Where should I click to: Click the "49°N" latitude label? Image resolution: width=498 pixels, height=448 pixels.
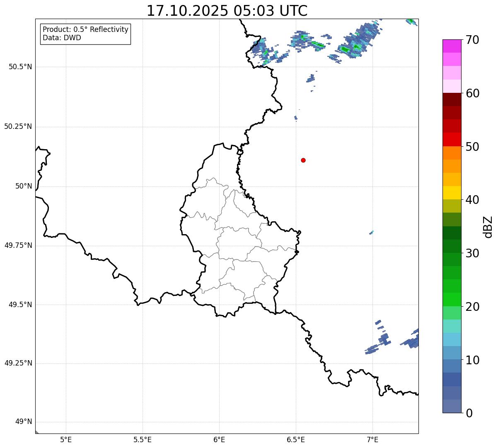point(24,422)
